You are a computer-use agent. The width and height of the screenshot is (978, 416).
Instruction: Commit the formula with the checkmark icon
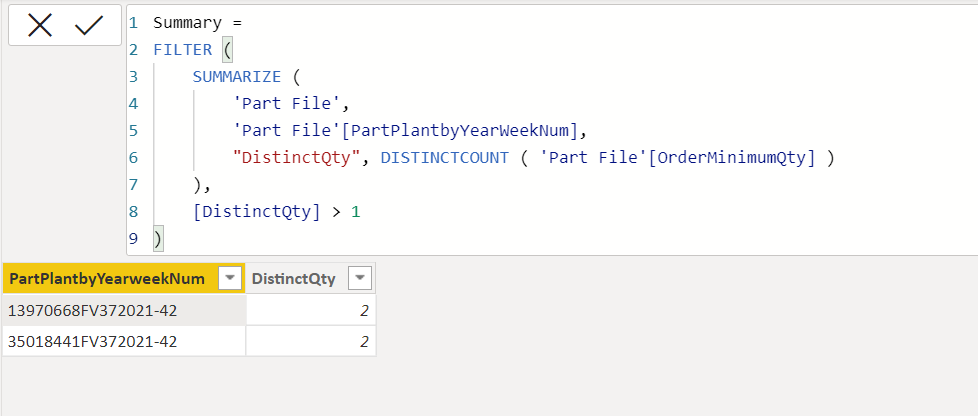[89, 26]
